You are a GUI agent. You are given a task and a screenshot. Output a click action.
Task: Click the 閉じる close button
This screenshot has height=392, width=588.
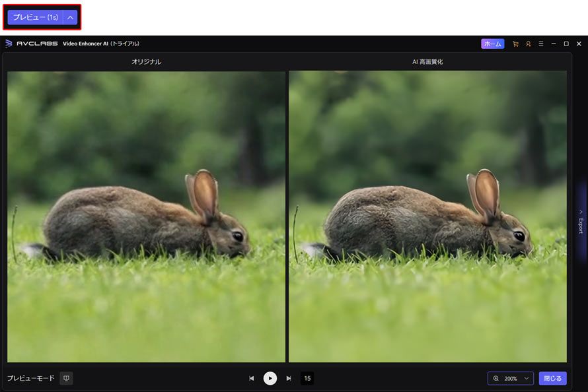(x=553, y=379)
